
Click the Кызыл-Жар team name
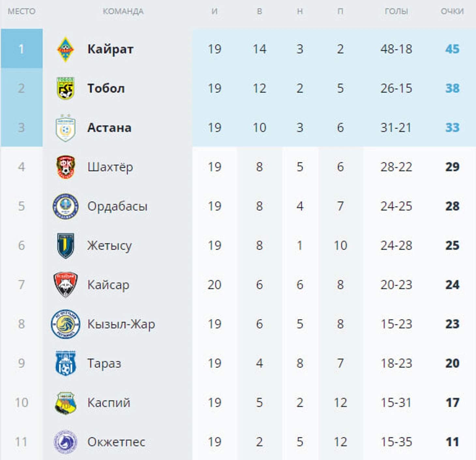(x=121, y=324)
